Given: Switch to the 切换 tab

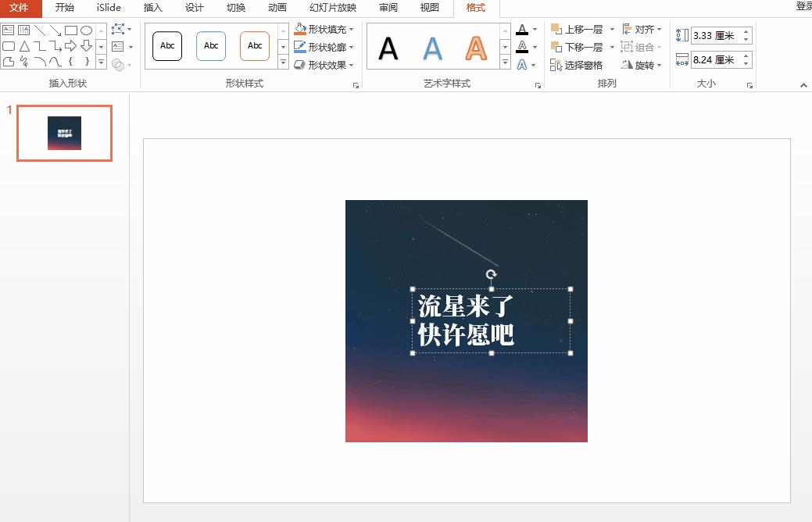Looking at the screenshot, I should coord(236,8).
